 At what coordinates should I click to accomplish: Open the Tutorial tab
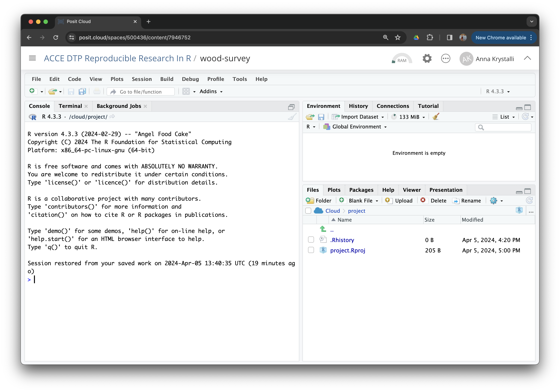pos(428,106)
